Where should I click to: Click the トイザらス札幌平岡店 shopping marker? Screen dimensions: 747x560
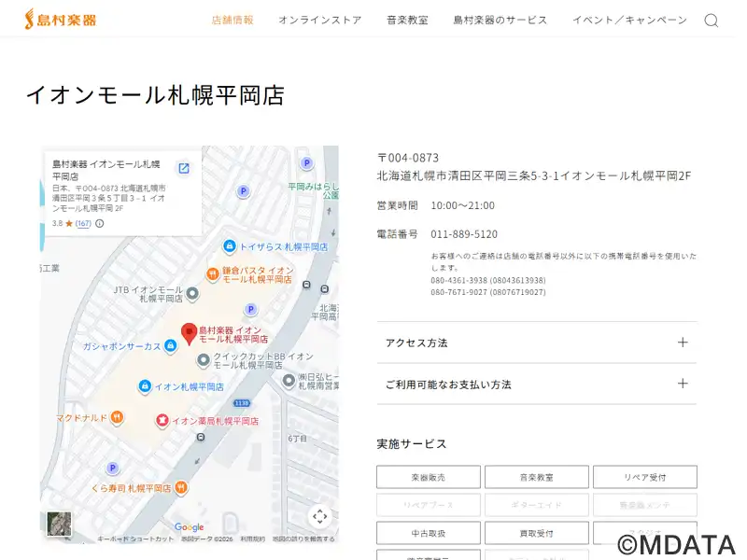coord(230,246)
